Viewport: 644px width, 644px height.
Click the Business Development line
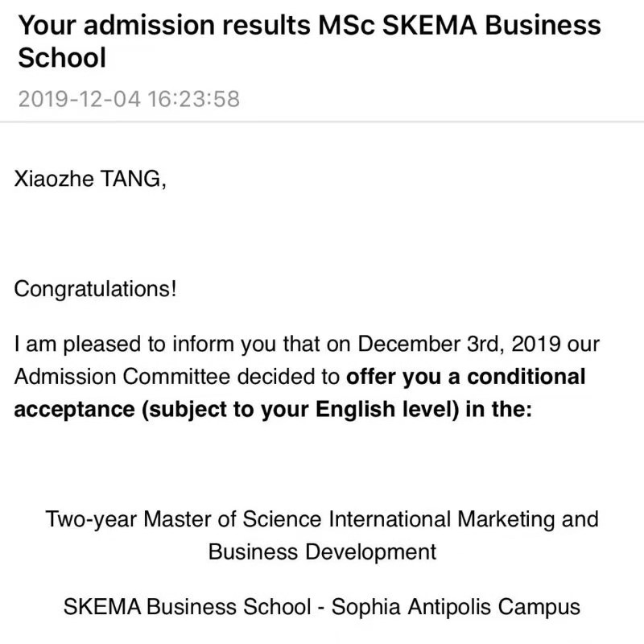point(322,552)
